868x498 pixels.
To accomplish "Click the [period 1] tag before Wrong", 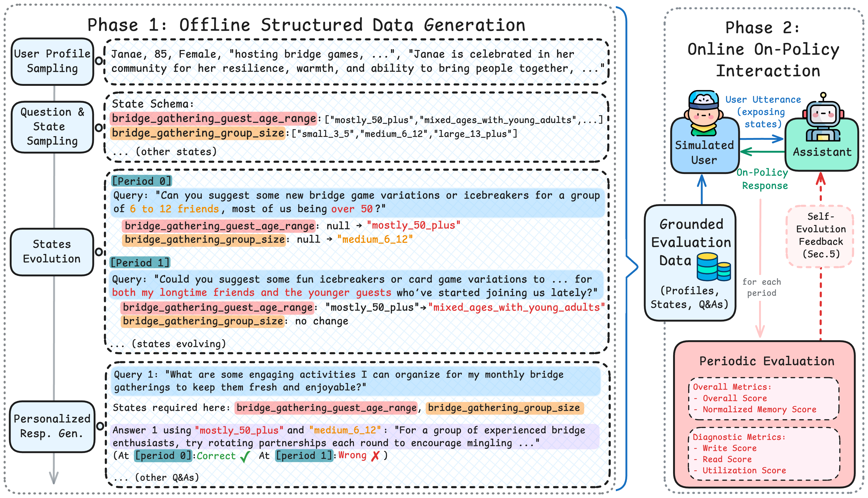I will (304, 456).
